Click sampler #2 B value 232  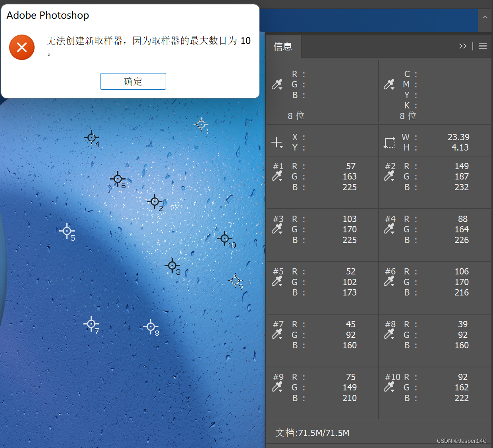[462, 187]
